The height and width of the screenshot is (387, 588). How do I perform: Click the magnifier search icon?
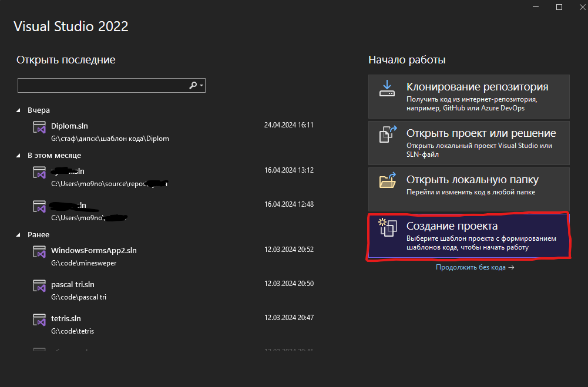point(193,86)
